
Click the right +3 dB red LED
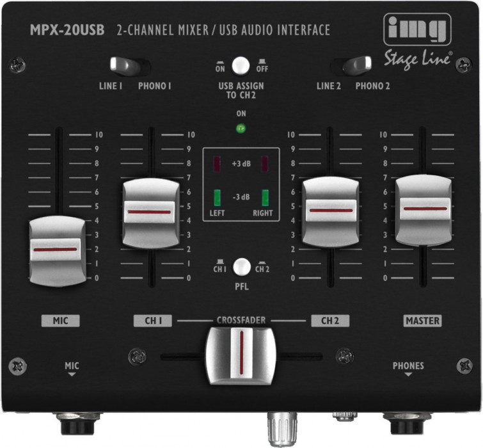pyautogui.click(x=265, y=164)
